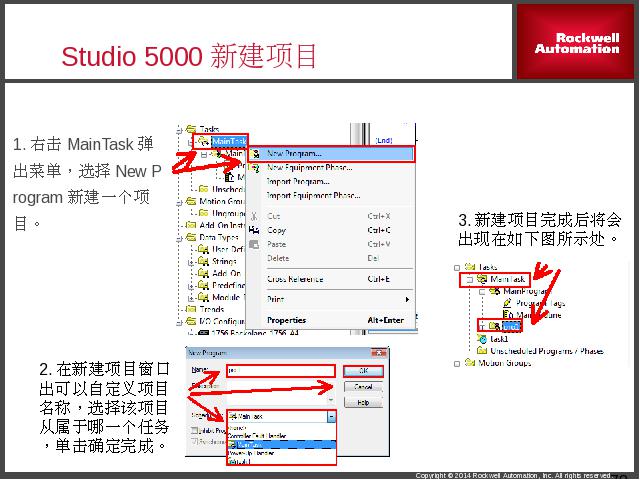Select Unscheduled Programs / Phases label
The width and height of the screenshot is (640, 480).
[x=547, y=351]
